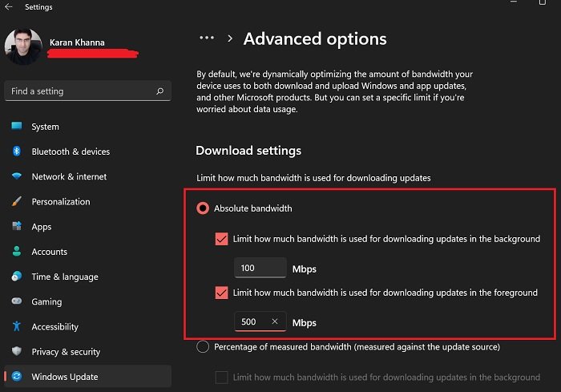Click the Find a setting search box

[x=80, y=91]
